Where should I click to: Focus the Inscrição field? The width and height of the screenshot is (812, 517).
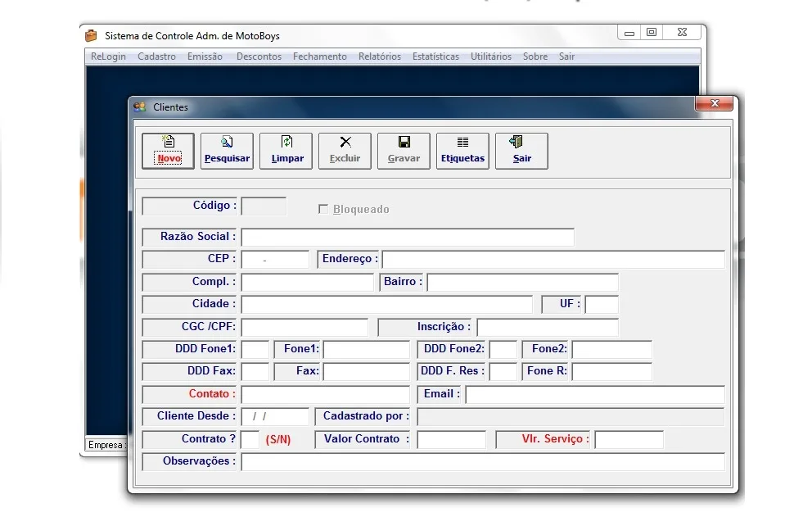pos(548,327)
